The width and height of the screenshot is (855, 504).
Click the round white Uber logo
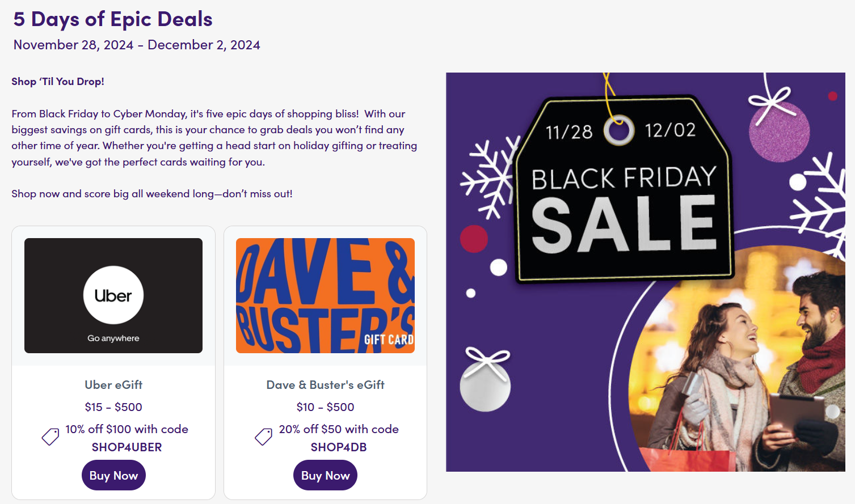(x=113, y=295)
